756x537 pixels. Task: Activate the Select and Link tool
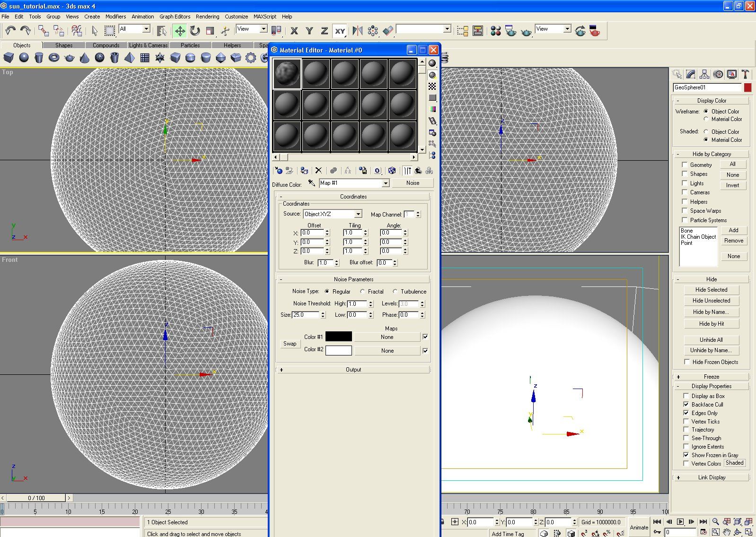point(44,31)
